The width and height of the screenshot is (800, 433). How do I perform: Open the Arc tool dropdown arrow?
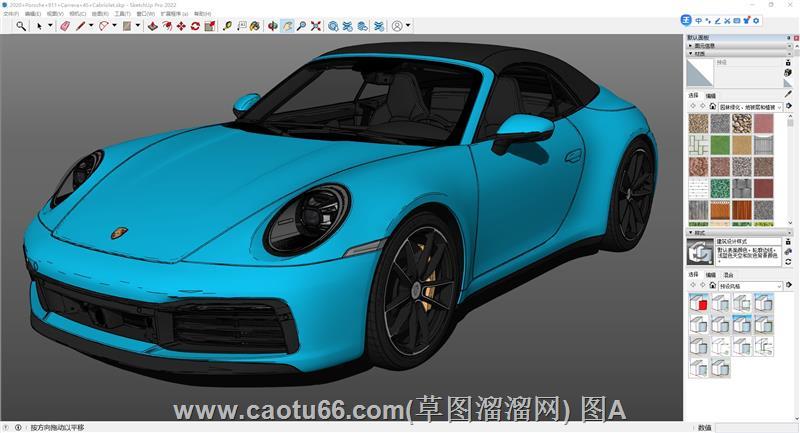pyautogui.click(x=114, y=26)
